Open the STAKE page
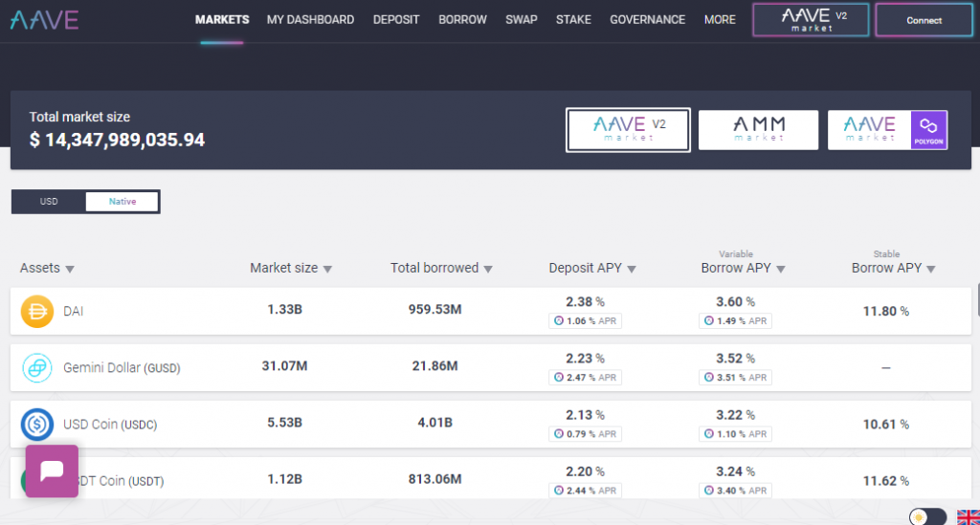Screen dimensions: 980x525 pyautogui.click(x=574, y=20)
